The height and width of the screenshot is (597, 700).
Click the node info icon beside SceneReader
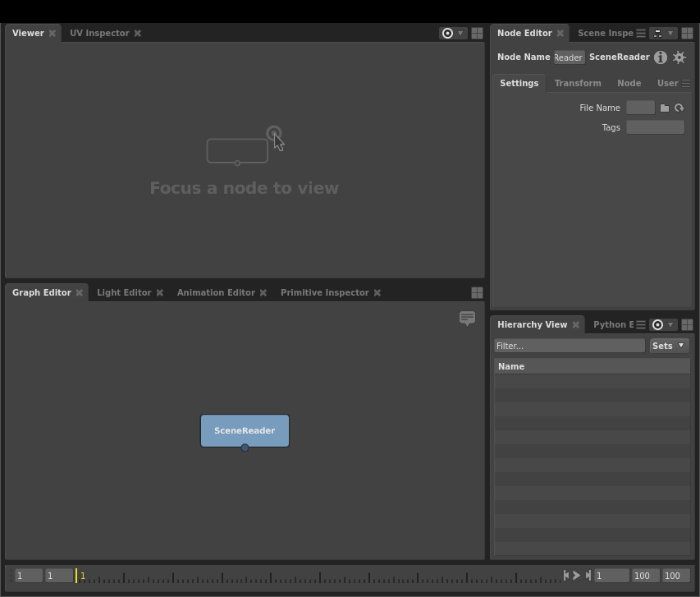coord(661,57)
